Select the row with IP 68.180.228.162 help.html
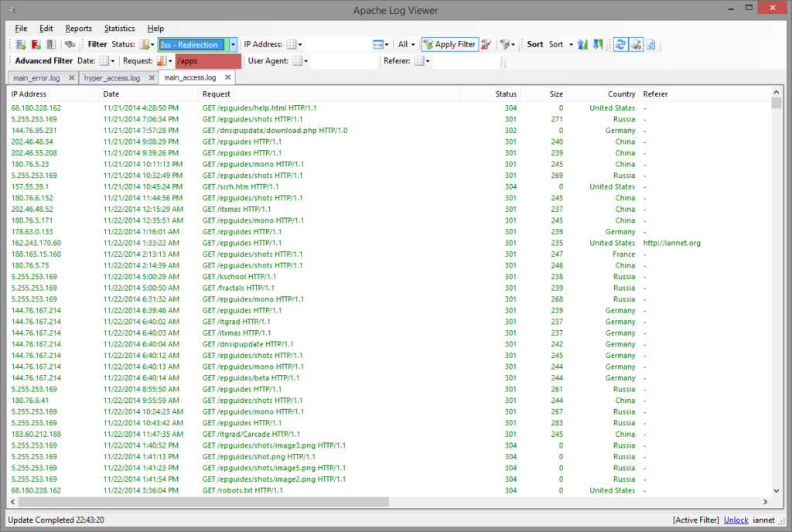This screenshot has width=792, height=532. coord(390,108)
